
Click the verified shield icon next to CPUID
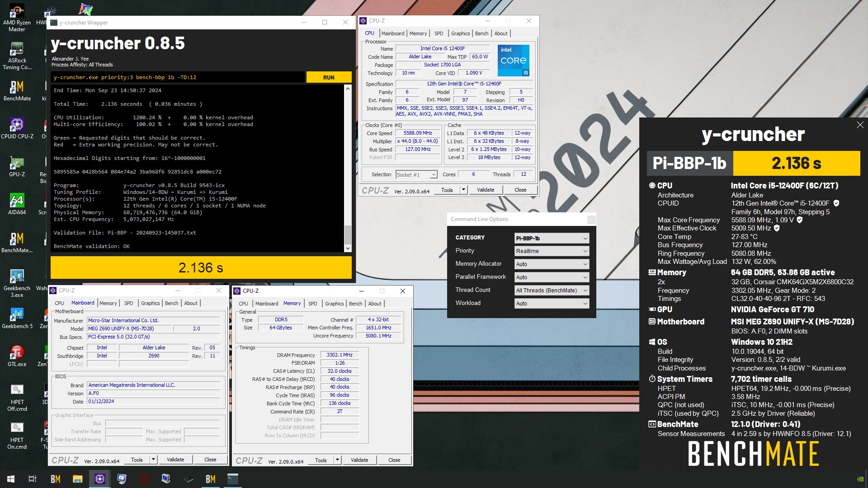point(836,203)
